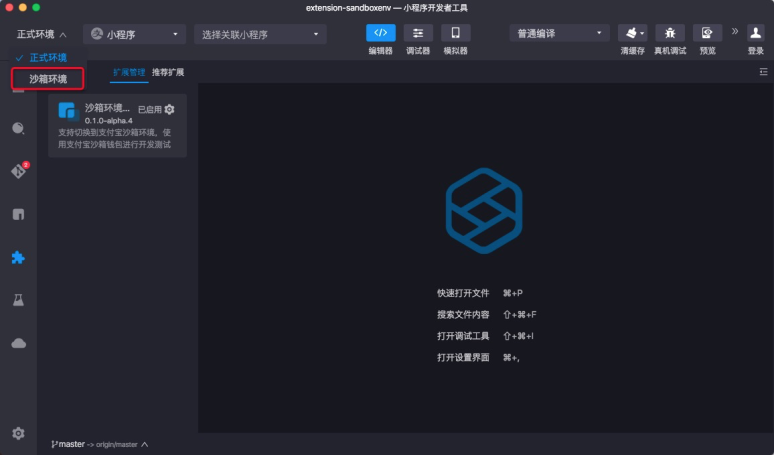Open the 普通编译 compile mode dropdown
774x455 pixels.
click(559, 33)
